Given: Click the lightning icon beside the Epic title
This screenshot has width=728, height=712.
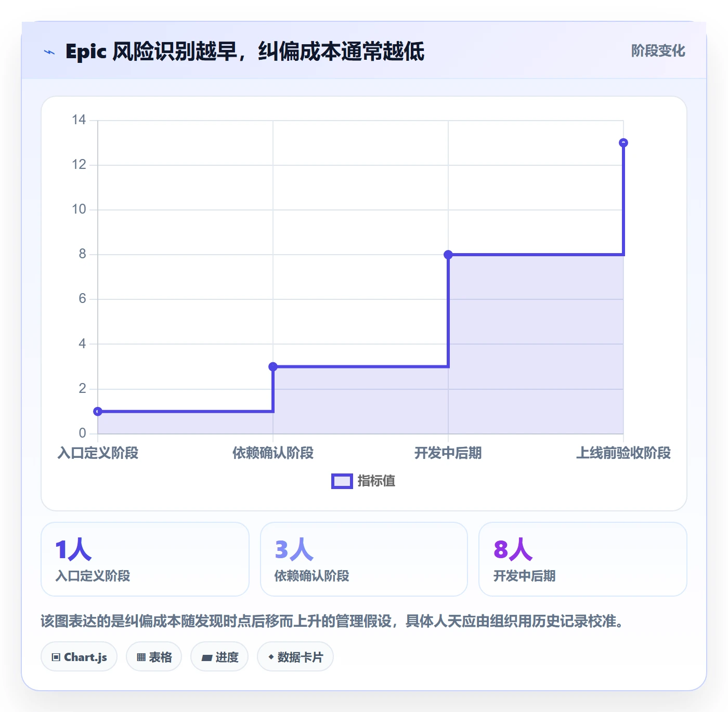Looking at the screenshot, I should coord(49,52).
